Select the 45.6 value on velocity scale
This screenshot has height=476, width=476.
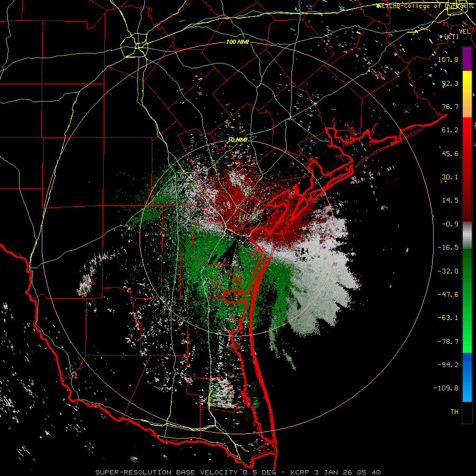pyautogui.click(x=450, y=153)
